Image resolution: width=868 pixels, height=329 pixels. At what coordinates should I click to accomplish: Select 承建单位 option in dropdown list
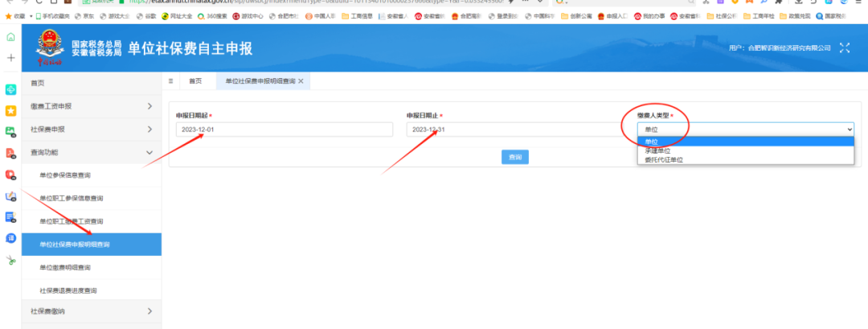tap(746, 150)
